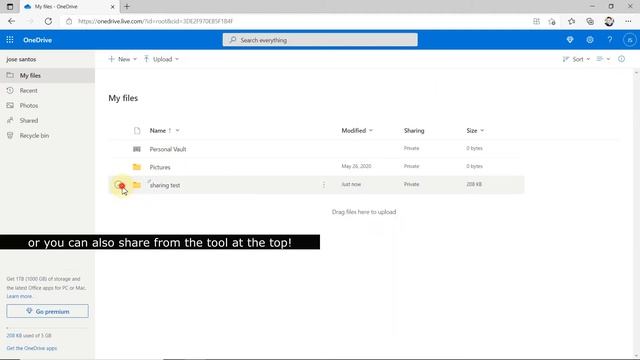640x360 pixels.
Task: Follow the Learn more link
Action: click(x=19, y=296)
